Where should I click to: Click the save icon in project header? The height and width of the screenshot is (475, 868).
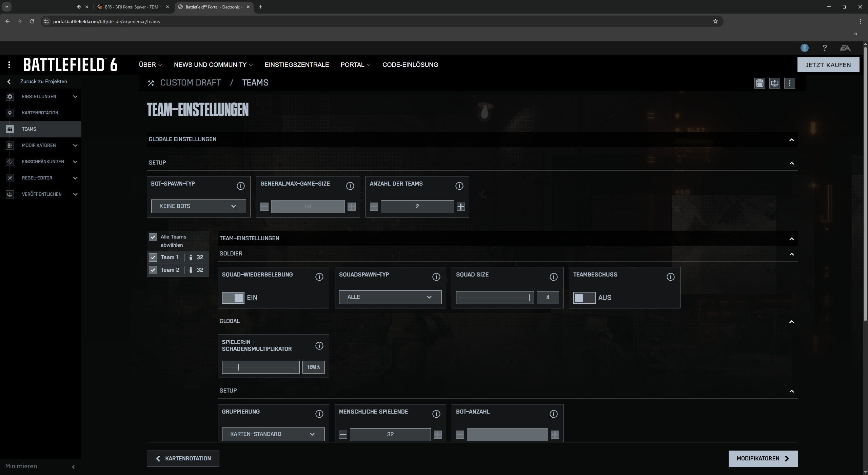coord(759,83)
